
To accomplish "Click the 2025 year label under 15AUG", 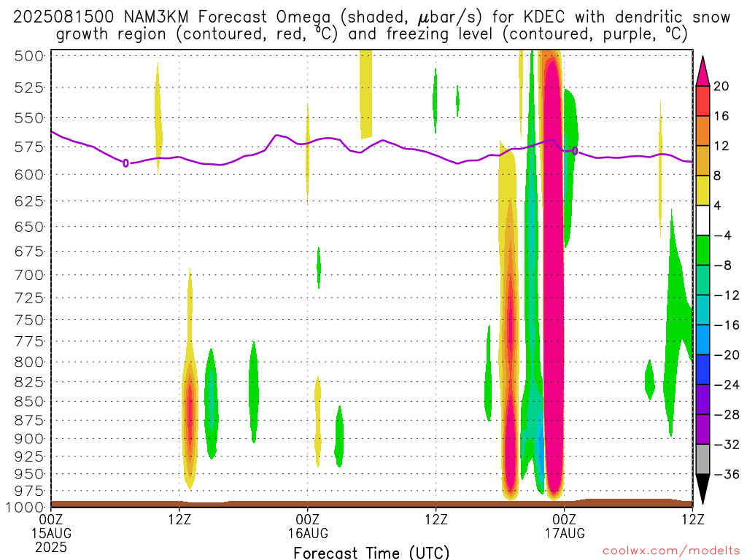I will tap(51, 547).
